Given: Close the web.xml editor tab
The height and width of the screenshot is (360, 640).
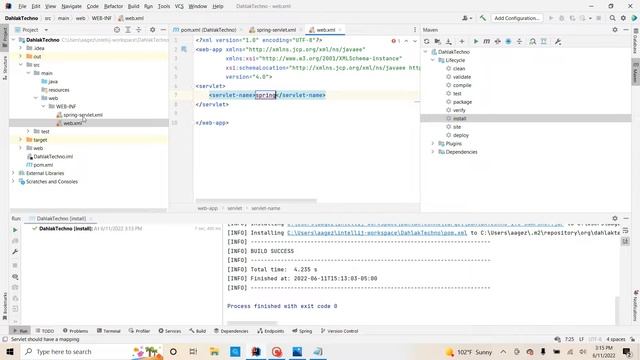Looking at the screenshot, I should pos(340,30).
